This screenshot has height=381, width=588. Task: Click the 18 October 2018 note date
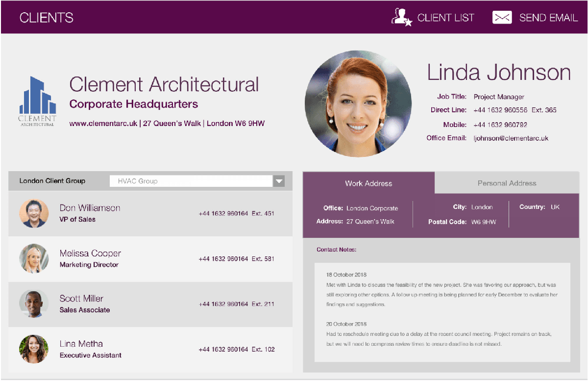[x=346, y=275]
